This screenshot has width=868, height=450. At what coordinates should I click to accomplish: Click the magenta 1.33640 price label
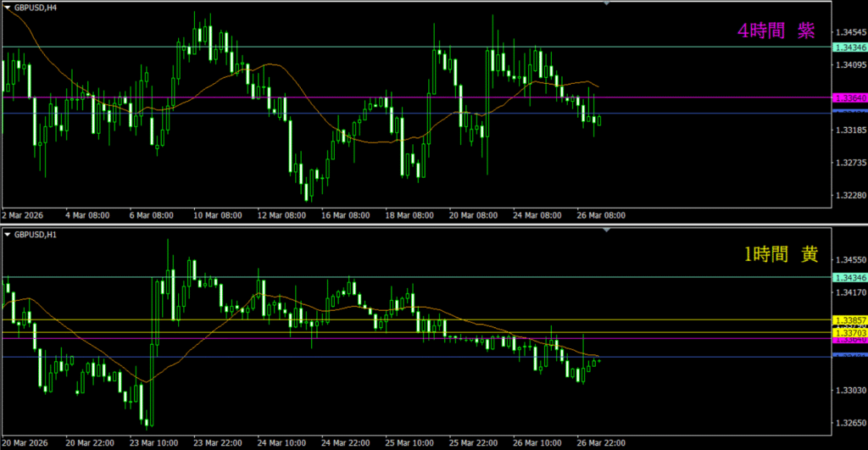click(x=850, y=98)
